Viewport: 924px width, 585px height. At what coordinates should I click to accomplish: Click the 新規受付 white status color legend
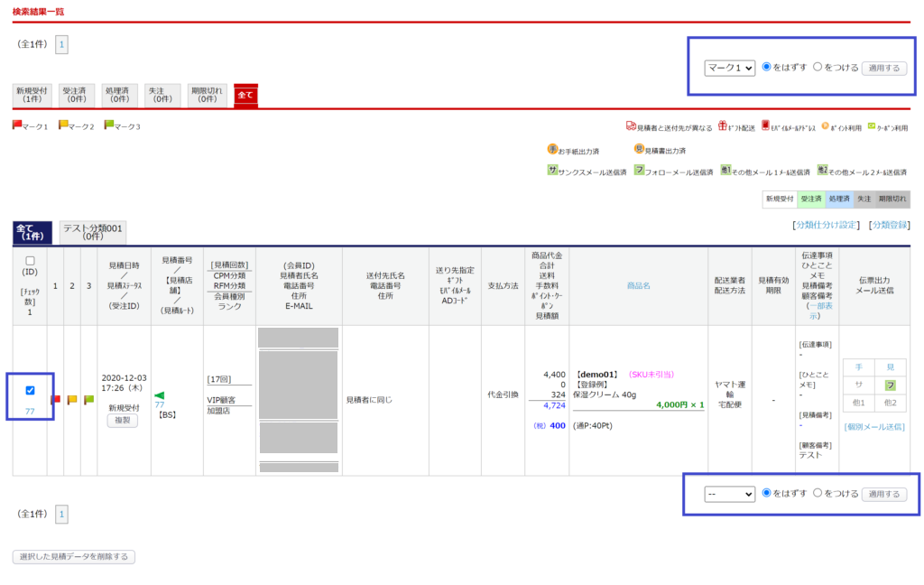(780, 199)
